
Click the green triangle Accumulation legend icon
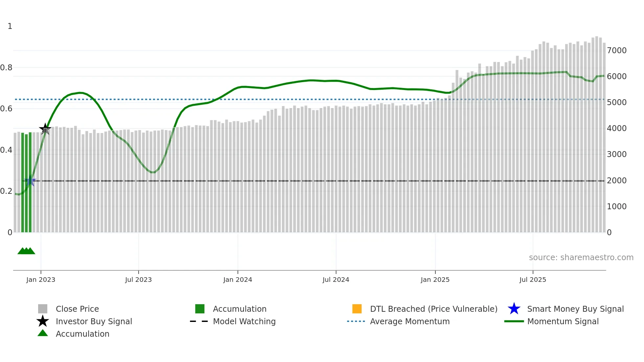(43, 333)
